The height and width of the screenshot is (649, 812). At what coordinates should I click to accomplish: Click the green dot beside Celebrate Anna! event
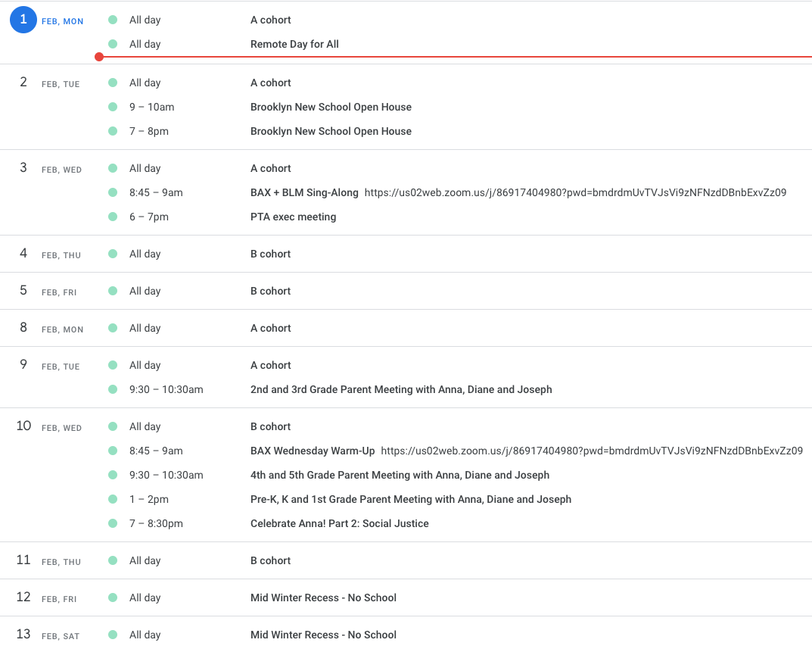click(x=113, y=523)
